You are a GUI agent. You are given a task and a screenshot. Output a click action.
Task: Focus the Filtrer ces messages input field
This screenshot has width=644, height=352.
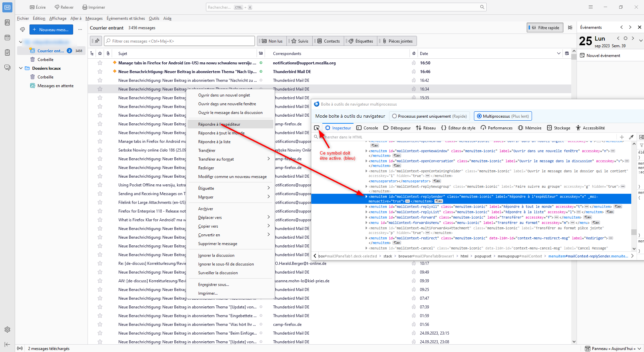tap(179, 41)
